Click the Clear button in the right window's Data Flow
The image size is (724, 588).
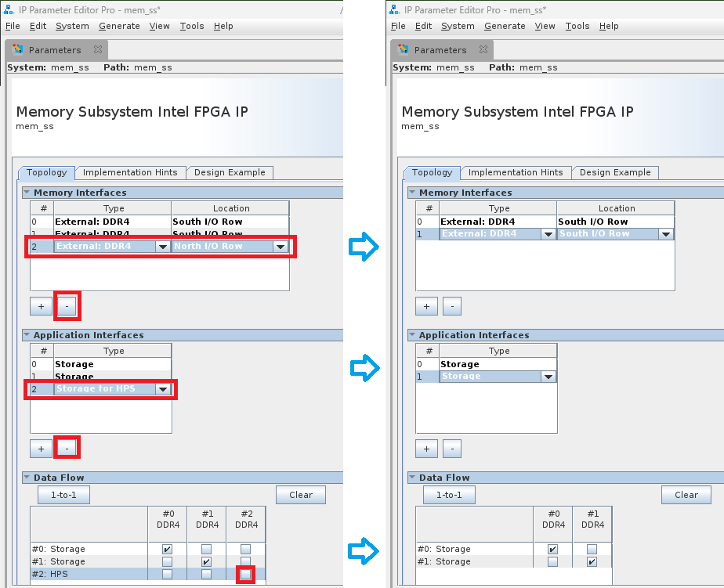point(686,495)
